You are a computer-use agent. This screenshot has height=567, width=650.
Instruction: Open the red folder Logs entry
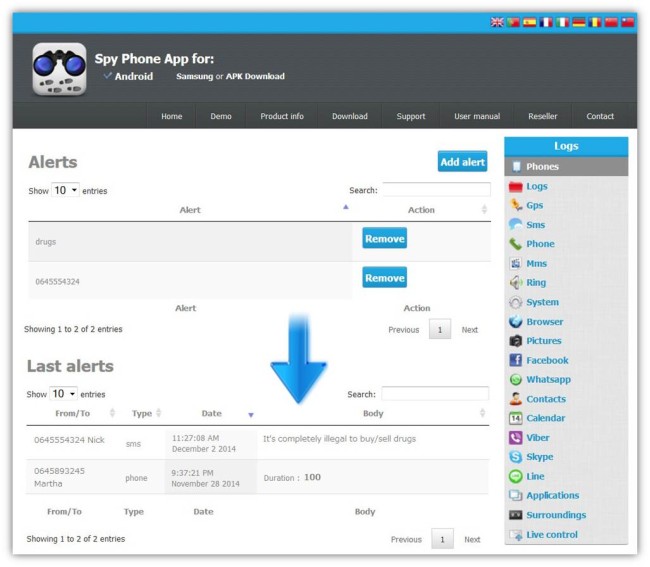point(528,187)
